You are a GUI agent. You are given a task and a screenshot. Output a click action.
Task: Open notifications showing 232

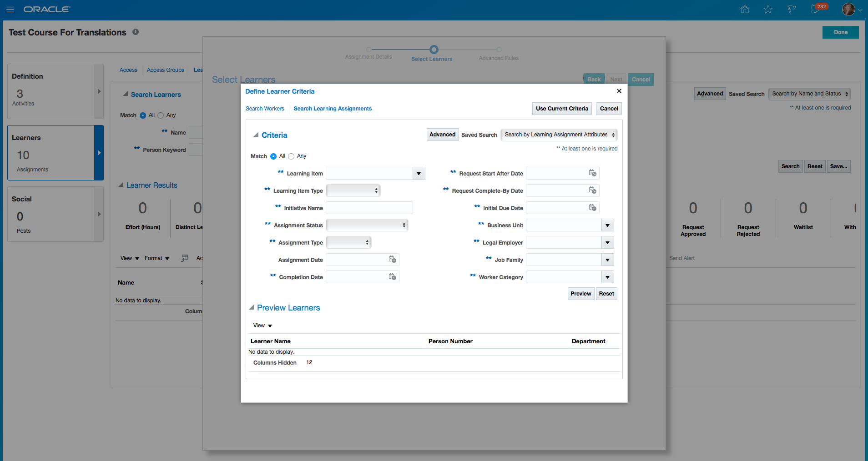tap(818, 9)
